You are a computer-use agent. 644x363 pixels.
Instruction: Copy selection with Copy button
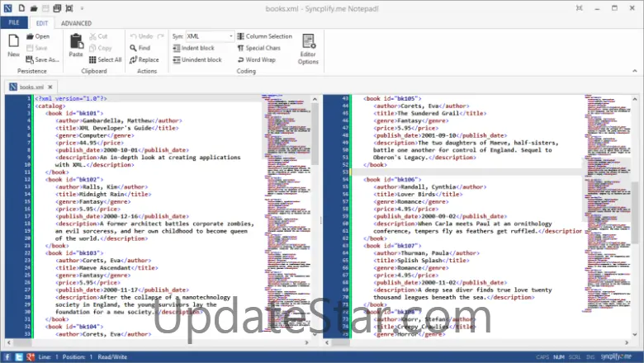(x=100, y=48)
